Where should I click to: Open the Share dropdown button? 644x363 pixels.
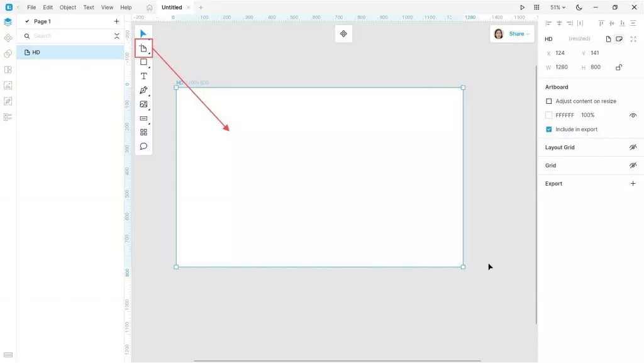tap(519, 34)
